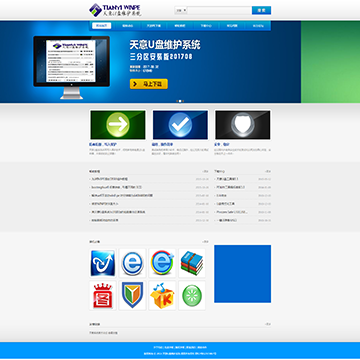The height and width of the screenshot is (360, 360).
Task: Click the Tianyi WinPE logo icon
Action: (95, 10)
